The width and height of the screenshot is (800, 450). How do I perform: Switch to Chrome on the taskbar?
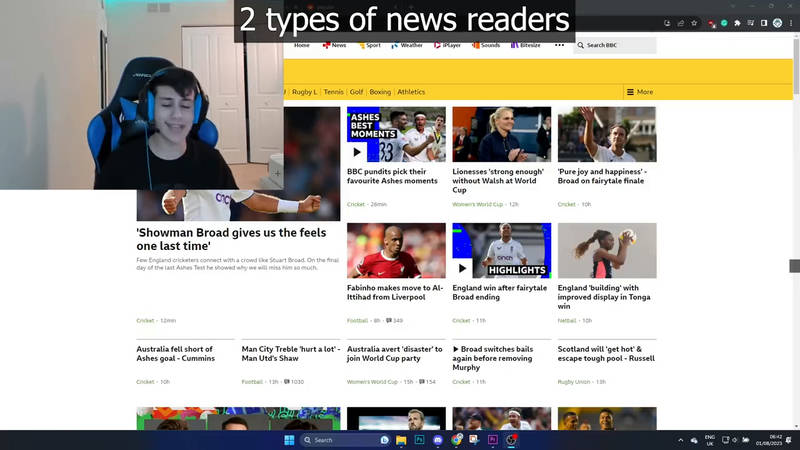[x=456, y=439]
